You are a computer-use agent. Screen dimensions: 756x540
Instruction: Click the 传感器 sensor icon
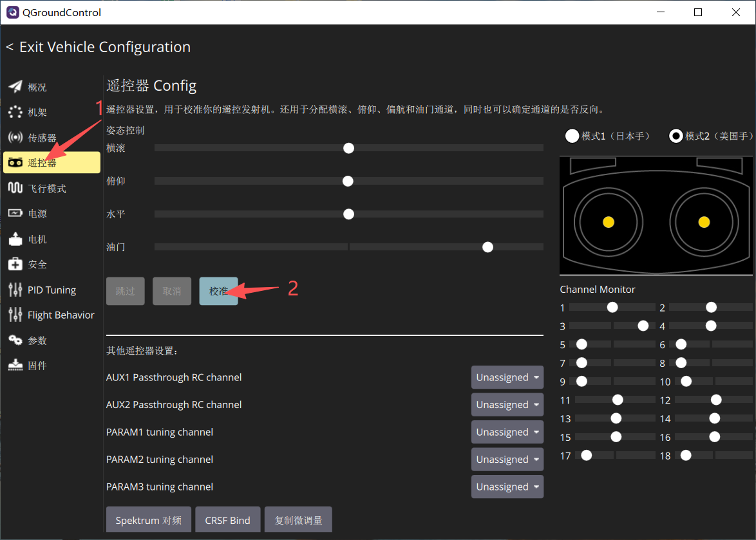pos(15,137)
